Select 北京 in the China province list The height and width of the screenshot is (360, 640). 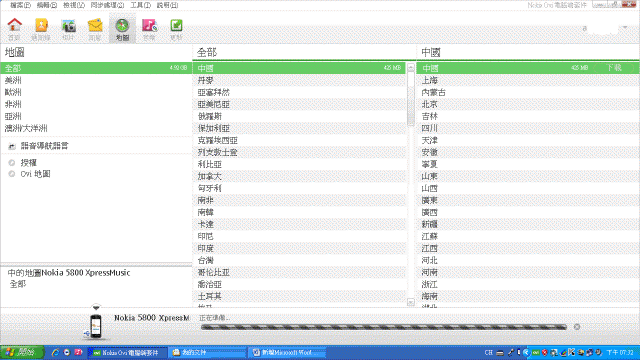(x=528, y=104)
